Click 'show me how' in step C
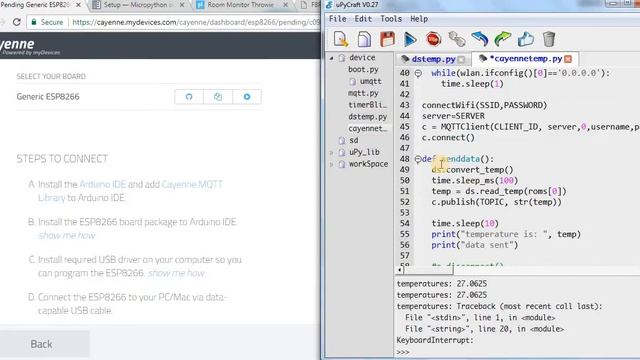The height and width of the screenshot is (360, 640). tap(176, 273)
